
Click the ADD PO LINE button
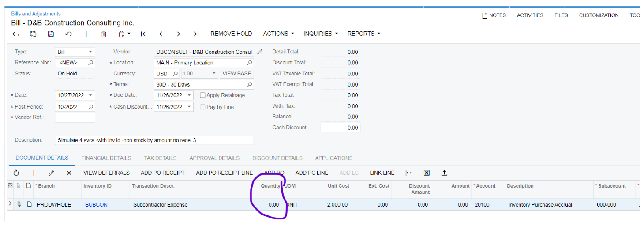tap(312, 173)
